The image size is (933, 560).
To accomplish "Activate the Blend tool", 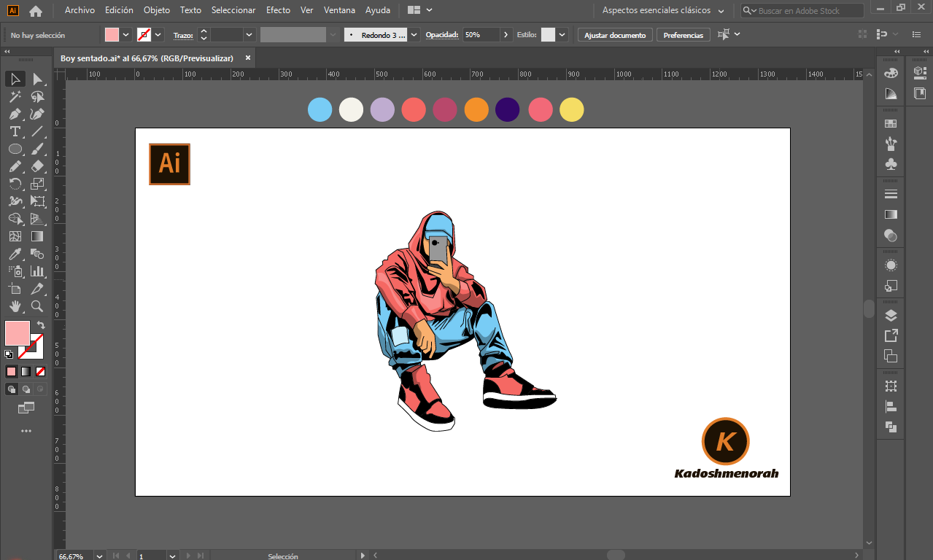I will [x=37, y=254].
